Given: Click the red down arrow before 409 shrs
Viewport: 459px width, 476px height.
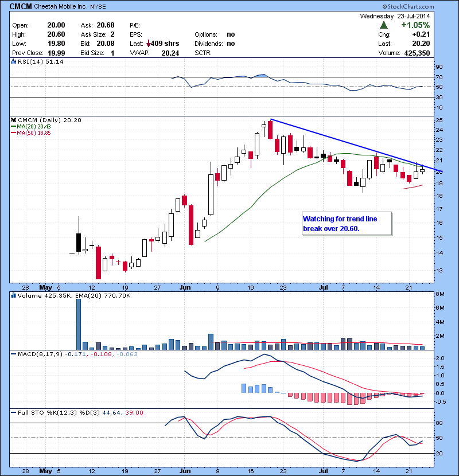Looking at the screenshot, I should [148, 44].
